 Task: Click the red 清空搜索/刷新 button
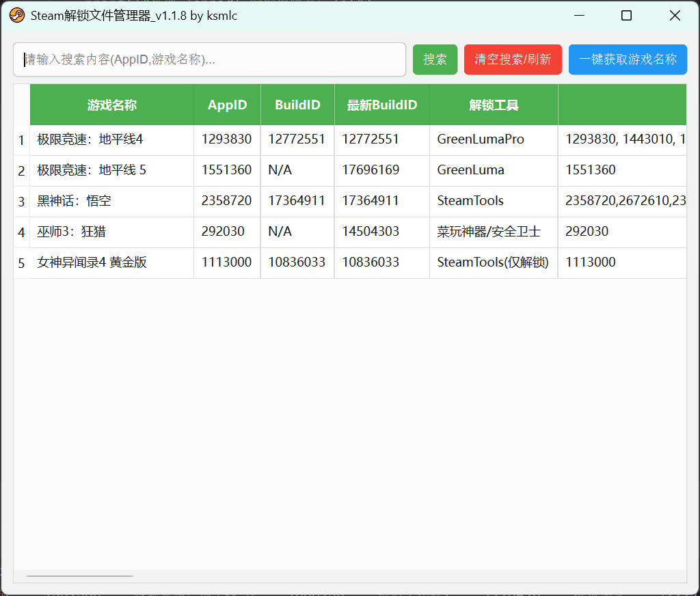click(513, 59)
